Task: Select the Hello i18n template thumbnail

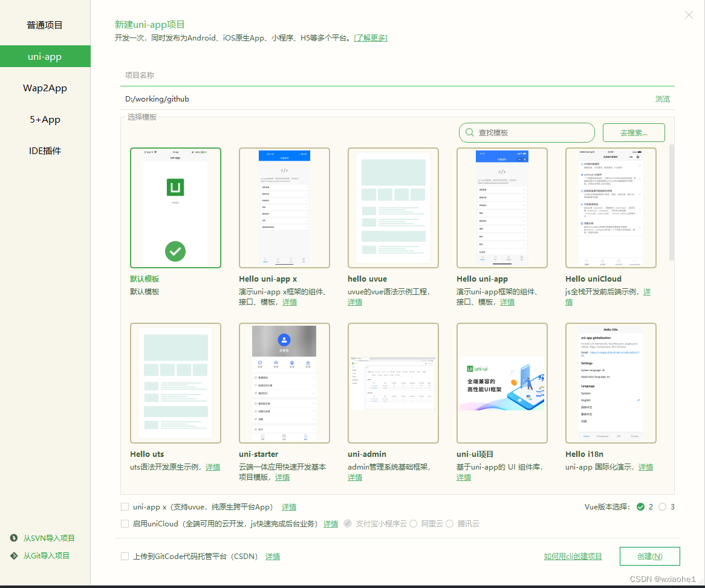Action: pos(611,383)
